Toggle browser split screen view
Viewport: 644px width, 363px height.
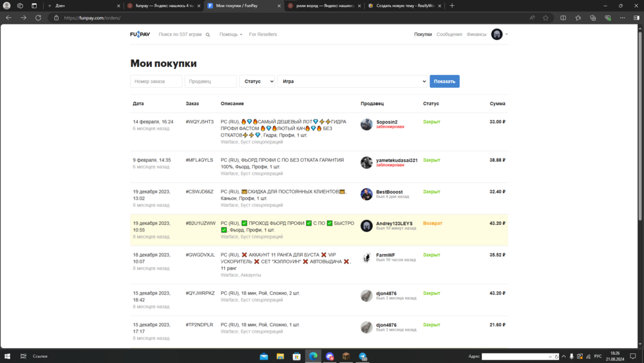563,17
